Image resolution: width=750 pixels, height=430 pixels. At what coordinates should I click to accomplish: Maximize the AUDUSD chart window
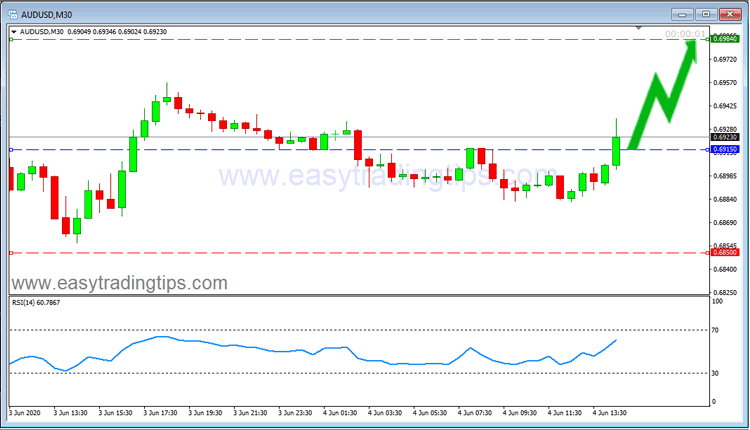coord(708,13)
